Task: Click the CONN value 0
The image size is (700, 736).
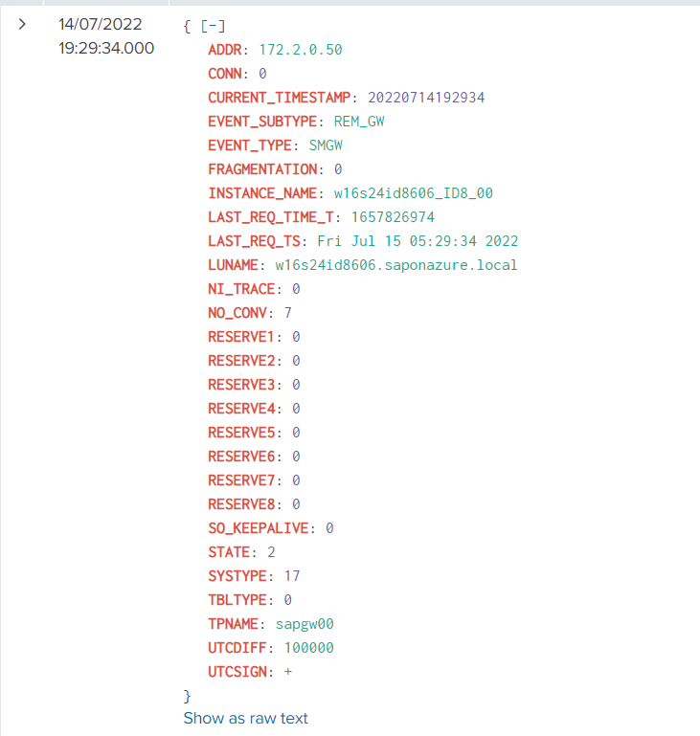Action: [x=262, y=74]
